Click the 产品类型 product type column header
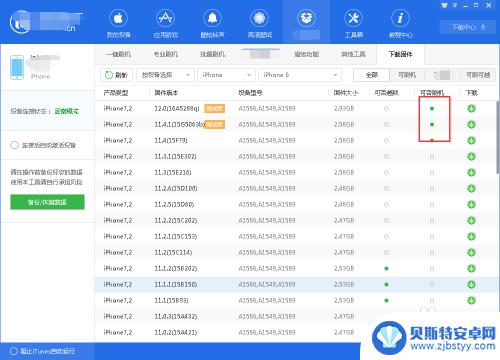The image size is (500, 360). click(x=116, y=93)
